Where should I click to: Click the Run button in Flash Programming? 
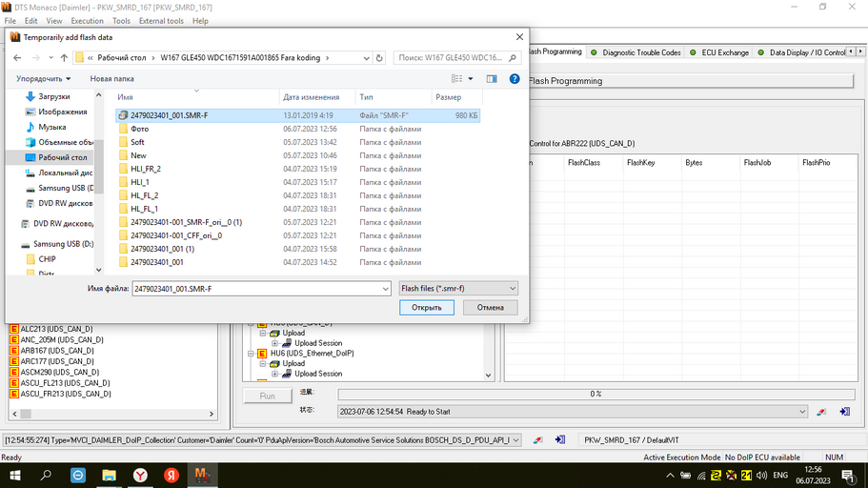click(x=268, y=396)
